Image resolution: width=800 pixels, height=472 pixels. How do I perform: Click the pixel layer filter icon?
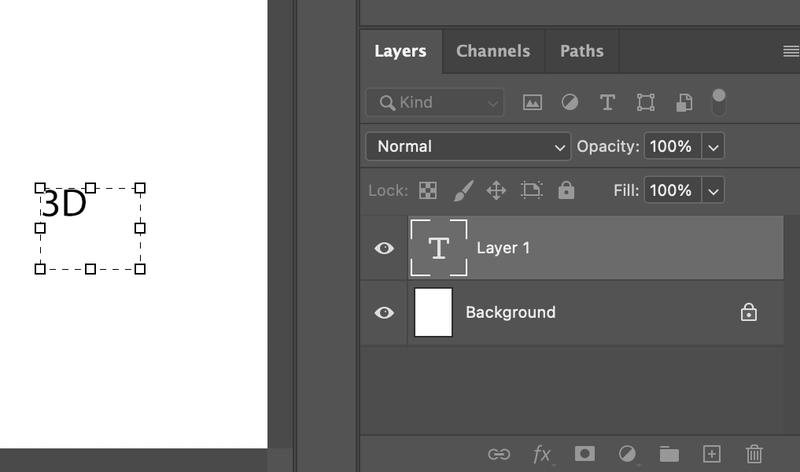pos(532,102)
